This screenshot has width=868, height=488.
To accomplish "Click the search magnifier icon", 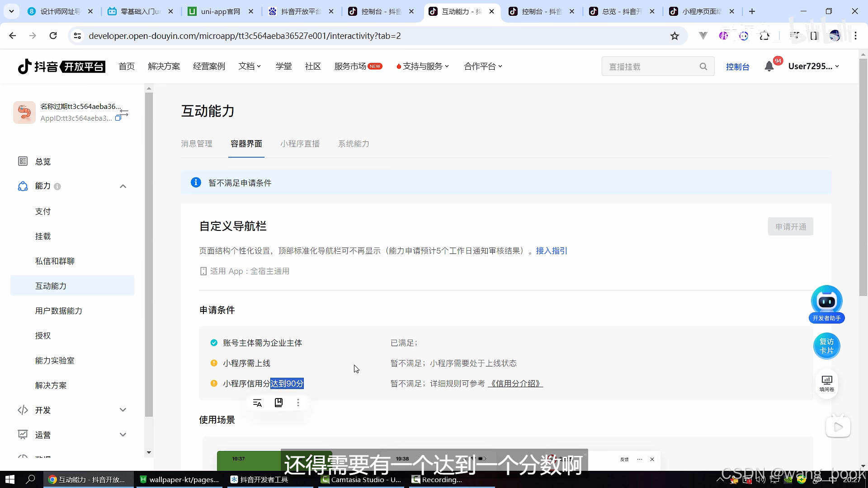I will click(x=703, y=66).
